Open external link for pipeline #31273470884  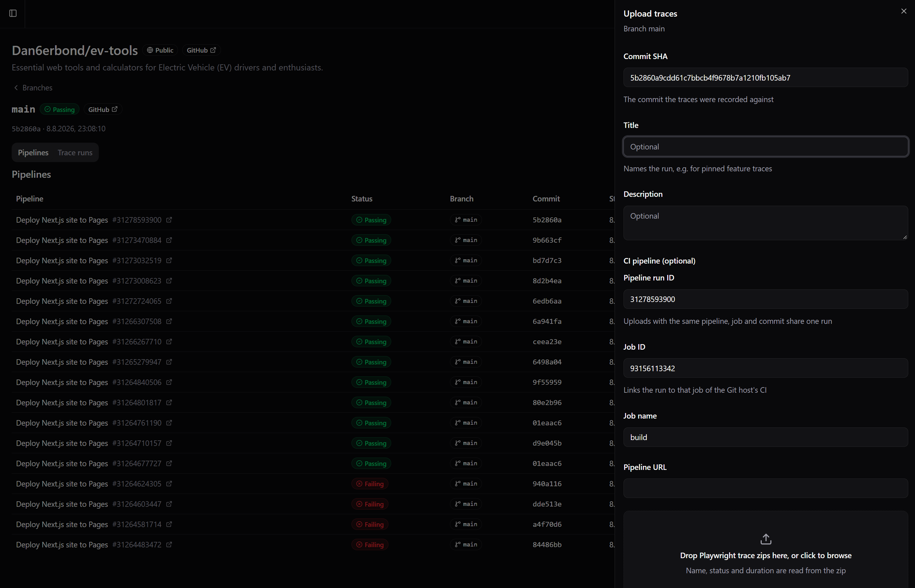tap(169, 240)
